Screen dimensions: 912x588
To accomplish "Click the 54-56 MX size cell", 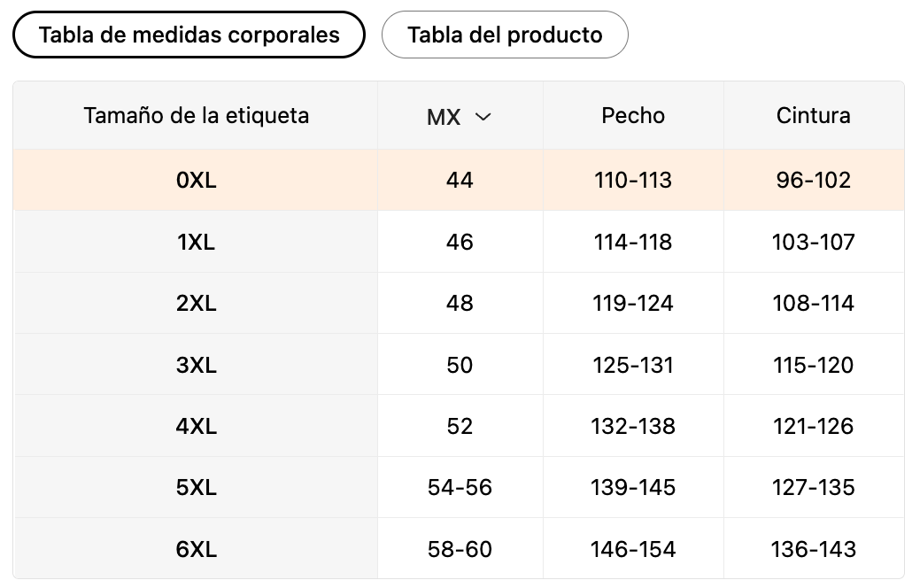I will [460, 487].
